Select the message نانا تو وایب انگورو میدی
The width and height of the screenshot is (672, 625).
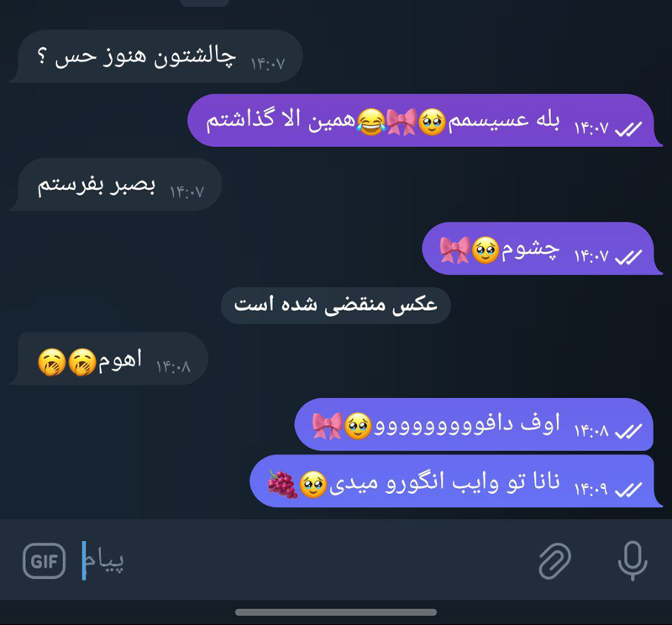click(456, 481)
